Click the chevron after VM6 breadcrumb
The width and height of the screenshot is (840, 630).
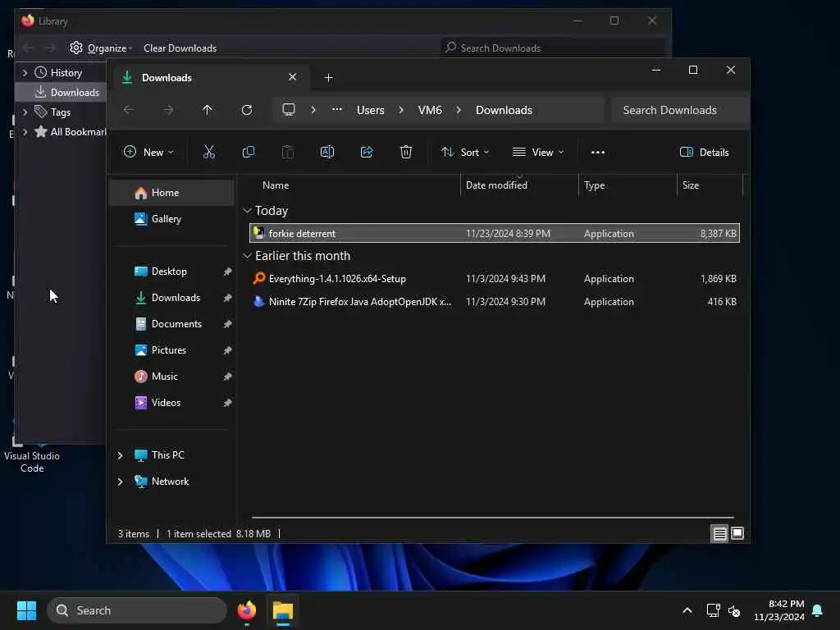coord(459,110)
